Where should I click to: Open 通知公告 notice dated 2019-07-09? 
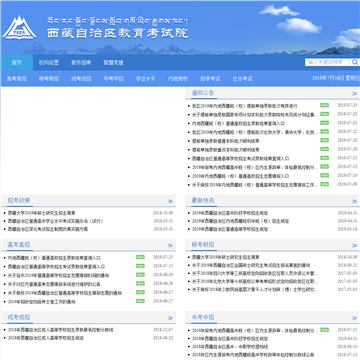[x=255, y=185]
